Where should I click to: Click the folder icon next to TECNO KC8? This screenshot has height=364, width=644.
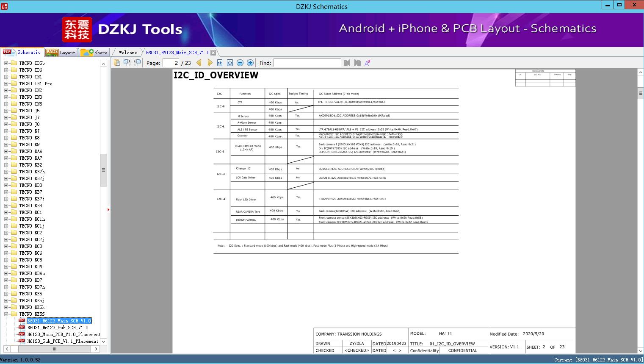tap(14, 260)
